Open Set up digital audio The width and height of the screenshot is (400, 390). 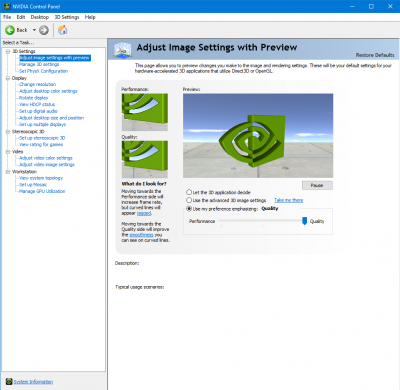38,111
